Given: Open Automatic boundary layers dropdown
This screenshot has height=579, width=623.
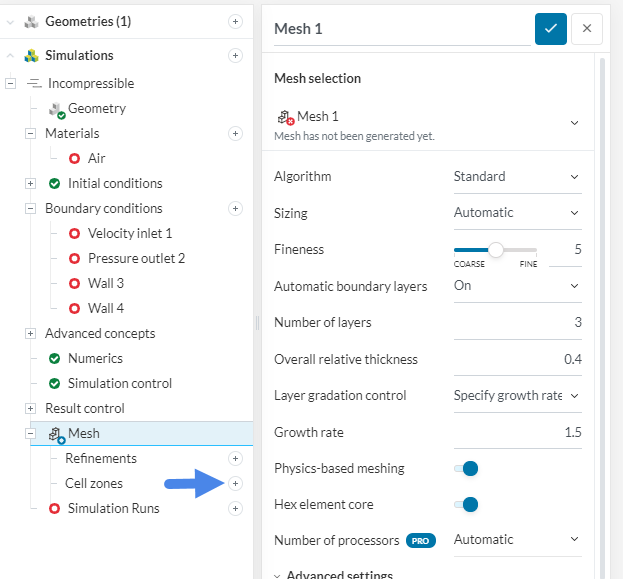Looking at the screenshot, I should click(516, 286).
